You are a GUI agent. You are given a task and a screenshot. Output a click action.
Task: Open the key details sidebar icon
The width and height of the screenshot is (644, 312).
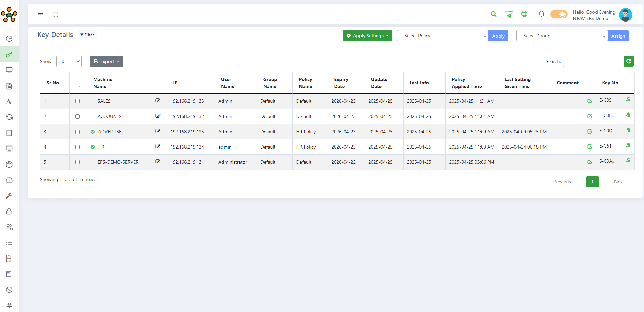(9, 54)
